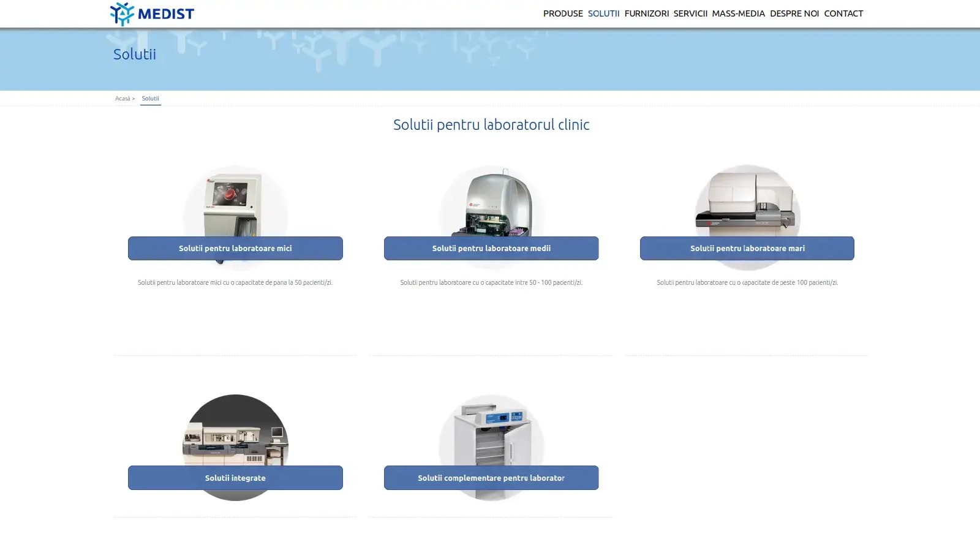Click 'Solutii pentru laboratoare medii' button
Viewport: 980px width, 558px height.
491,248
